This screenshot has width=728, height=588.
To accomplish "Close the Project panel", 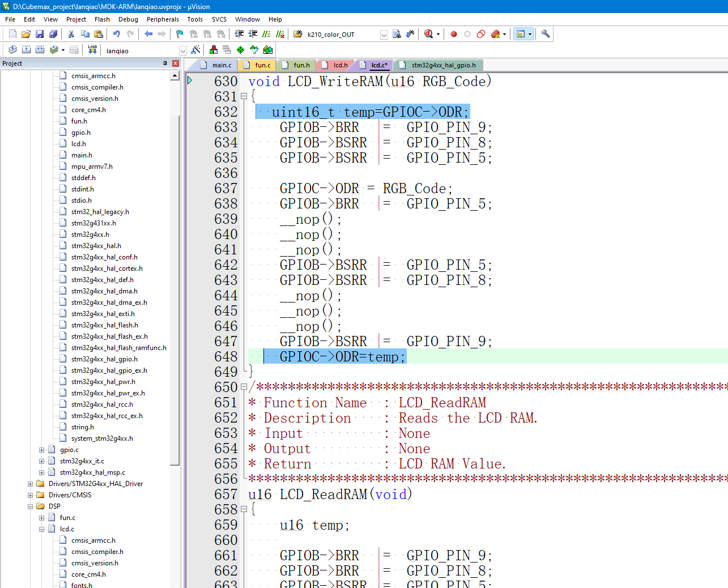I will pos(176,63).
